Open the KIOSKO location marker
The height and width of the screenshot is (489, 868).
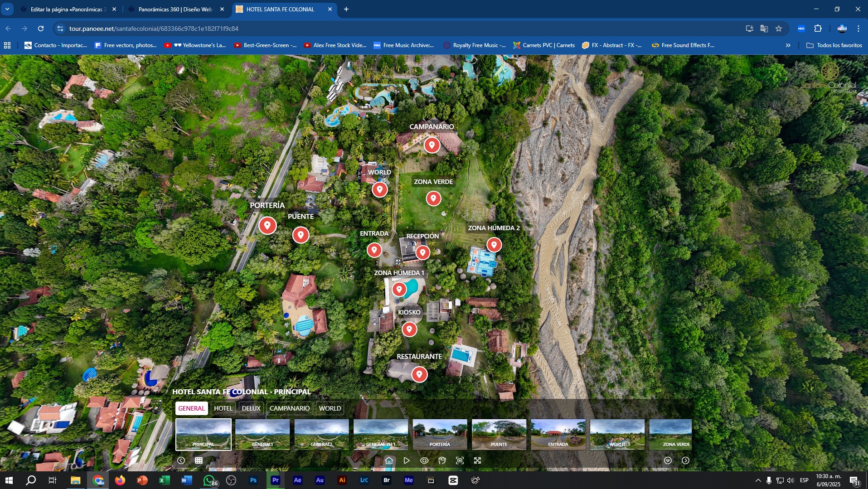[x=409, y=329]
